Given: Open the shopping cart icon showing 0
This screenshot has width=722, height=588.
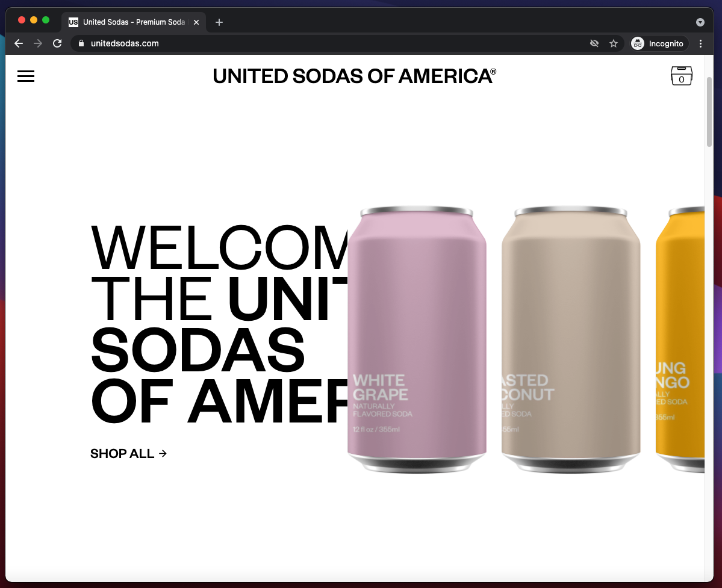Looking at the screenshot, I should click(x=681, y=76).
